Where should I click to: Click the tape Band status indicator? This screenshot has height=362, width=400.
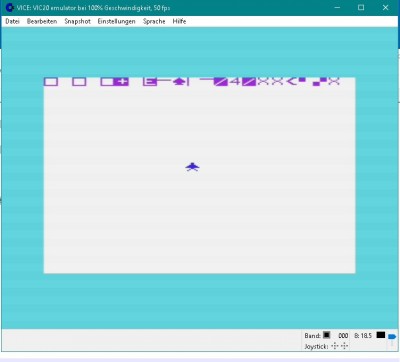[327, 335]
